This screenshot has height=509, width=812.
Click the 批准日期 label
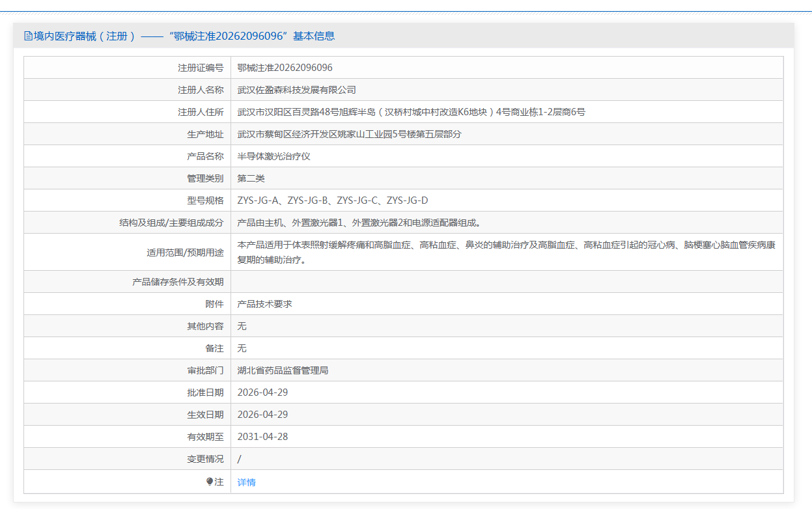point(205,392)
